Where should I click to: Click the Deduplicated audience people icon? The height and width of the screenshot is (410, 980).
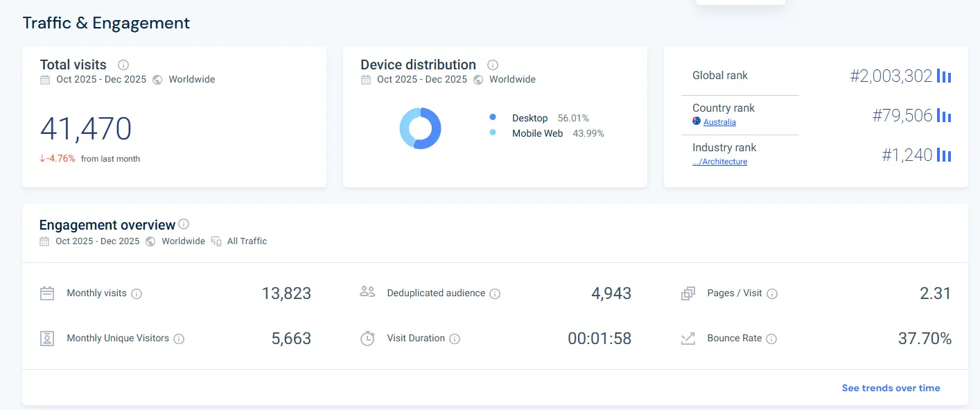[367, 292]
